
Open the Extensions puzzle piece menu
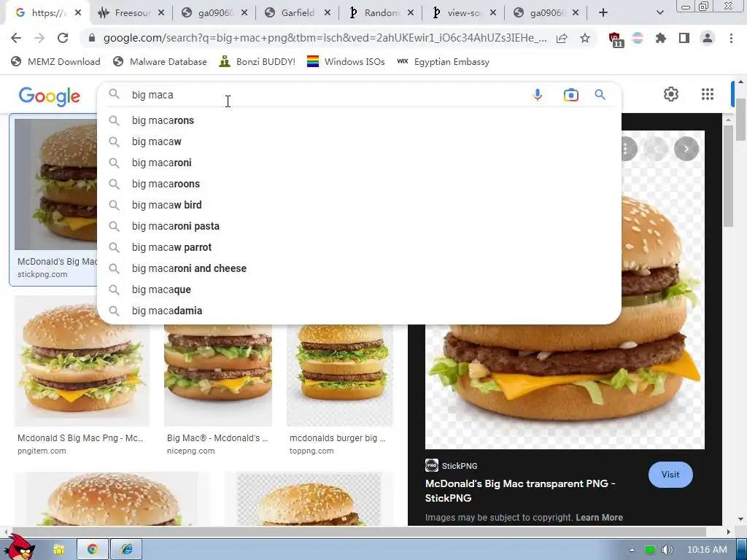[661, 38]
